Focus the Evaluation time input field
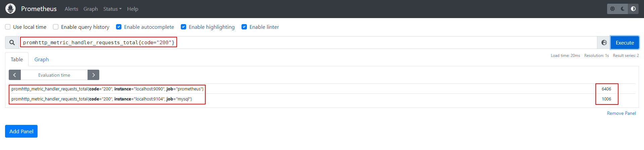 tap(54, 75)
